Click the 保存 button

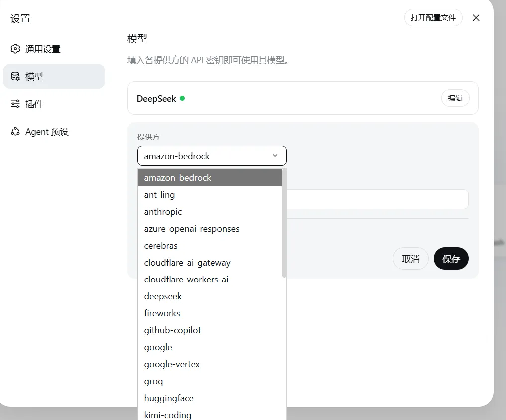pos(451,259)
